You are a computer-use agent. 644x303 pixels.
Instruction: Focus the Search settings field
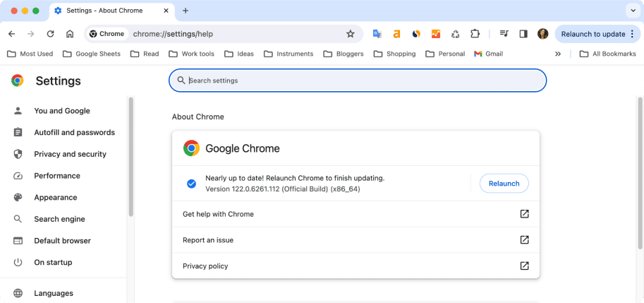[358, 81]
